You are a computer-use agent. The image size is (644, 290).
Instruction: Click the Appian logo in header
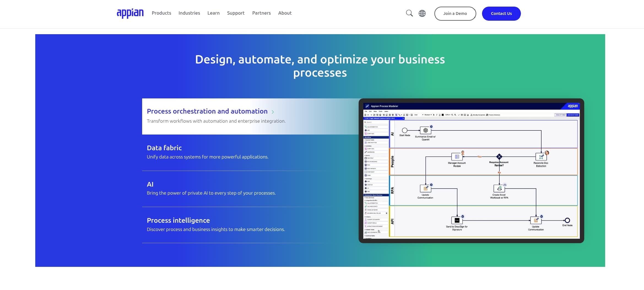[130, 13]
